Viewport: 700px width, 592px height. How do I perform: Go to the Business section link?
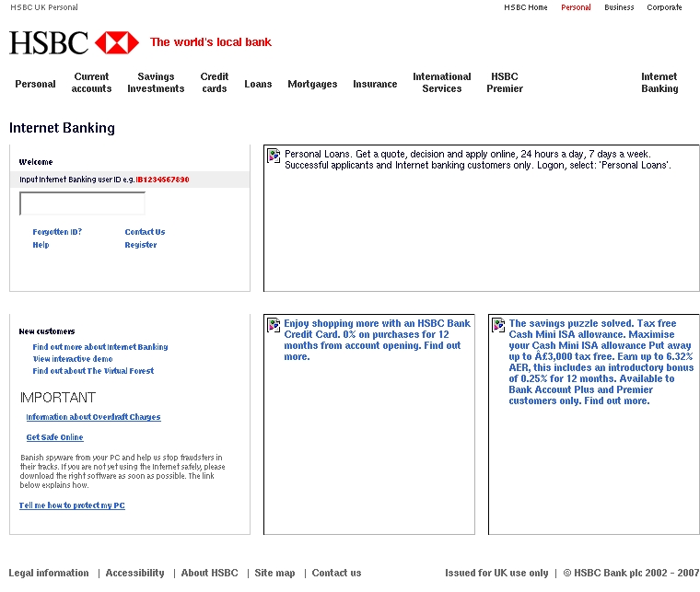click(619, 7)
